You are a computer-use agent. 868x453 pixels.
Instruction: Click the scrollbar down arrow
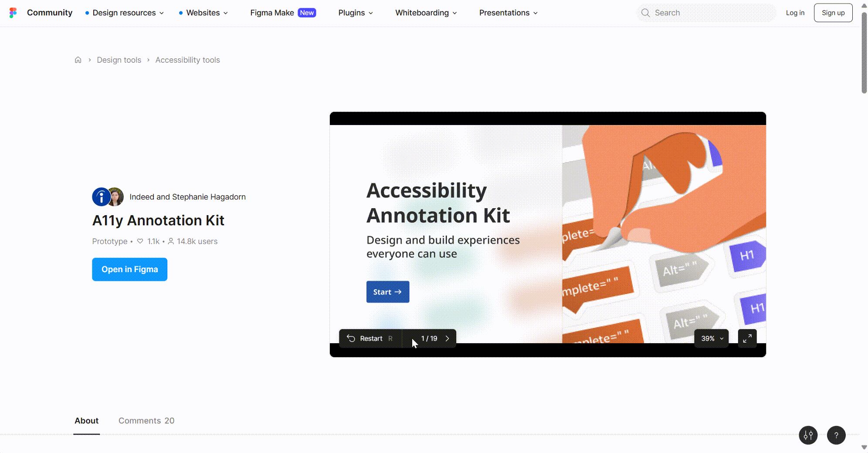(864, 447)
